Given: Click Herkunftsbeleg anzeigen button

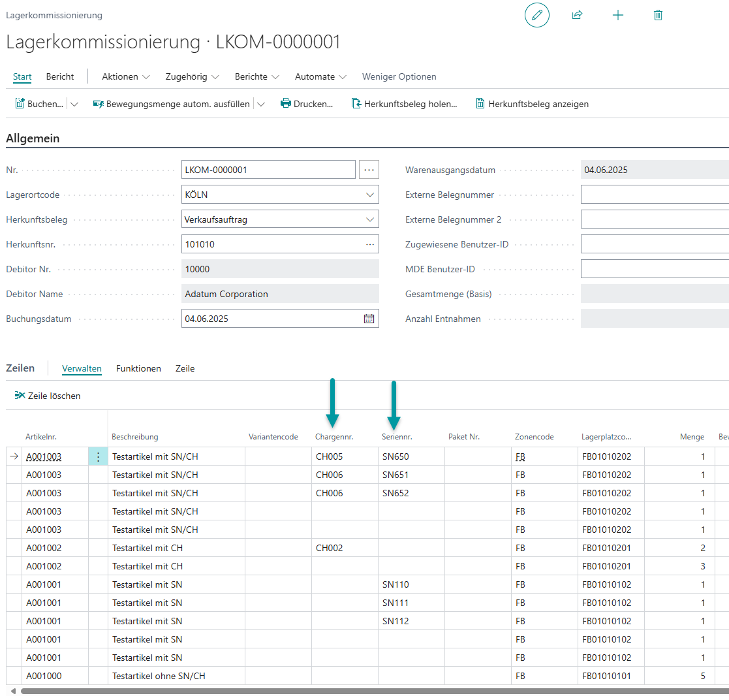Looking at the screenshot, I should [532, 104].
